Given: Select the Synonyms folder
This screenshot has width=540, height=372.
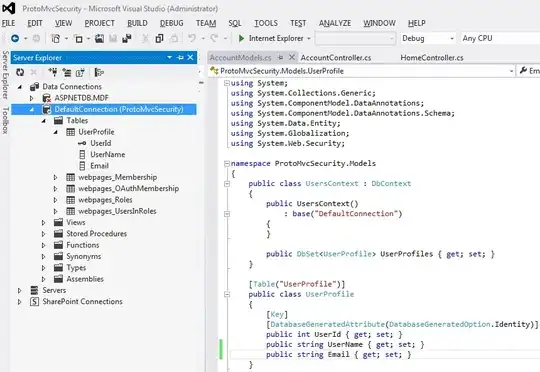Looking at the screenshot, I should tap(84, 257).
